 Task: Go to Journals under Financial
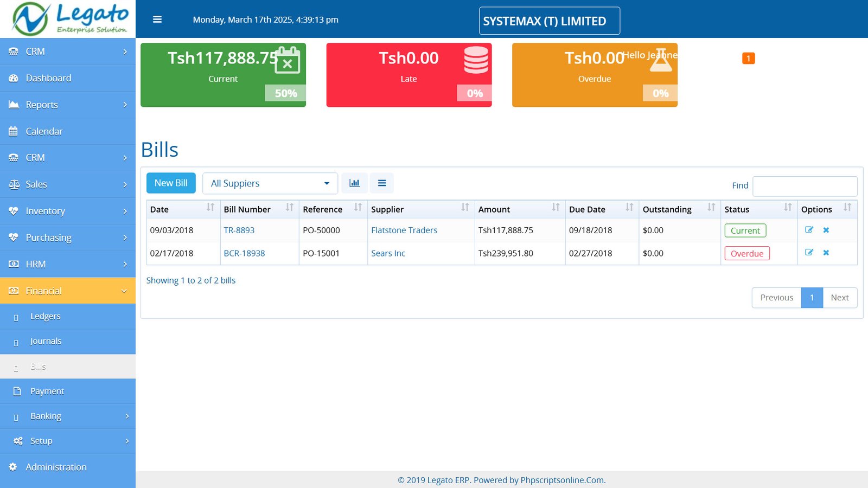pos(68,341)
